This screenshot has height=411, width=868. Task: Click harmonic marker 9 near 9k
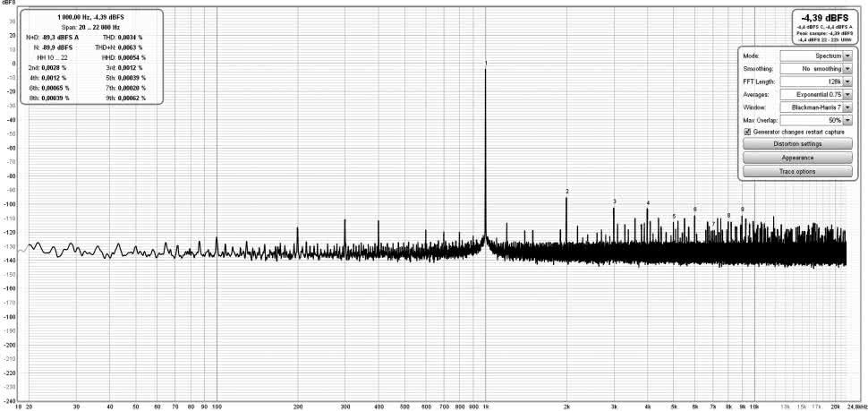pyautogui.click(x=742, y=210)
